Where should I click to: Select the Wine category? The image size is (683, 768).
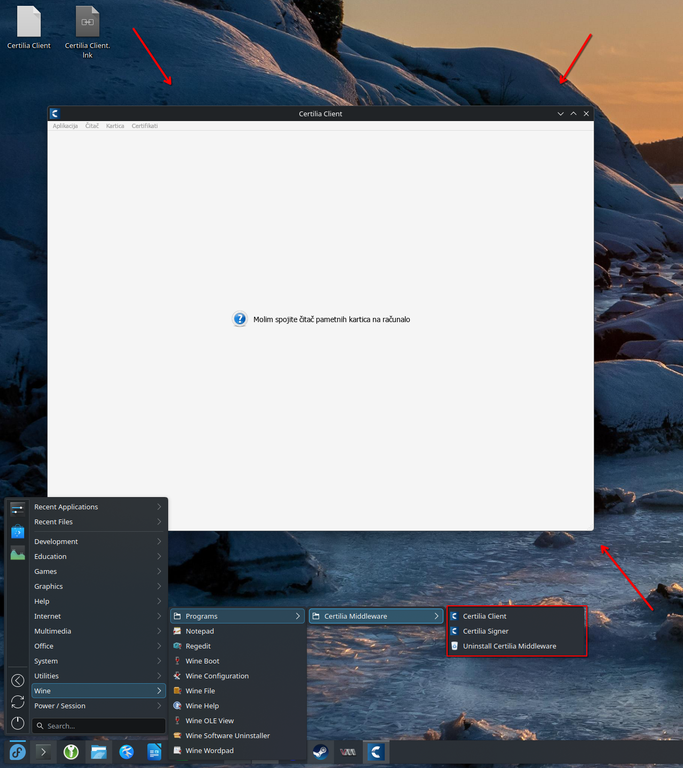coord(98,691)
